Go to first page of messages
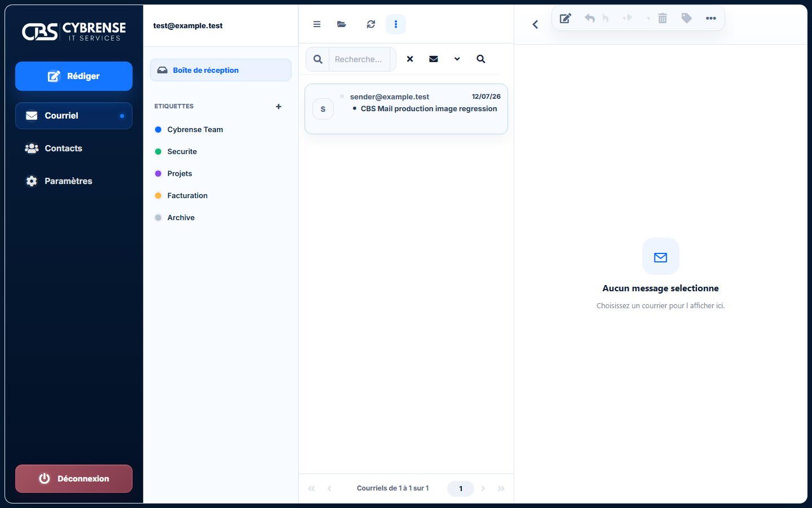Viewport: 812px width, 508px height. coord(311,488)
